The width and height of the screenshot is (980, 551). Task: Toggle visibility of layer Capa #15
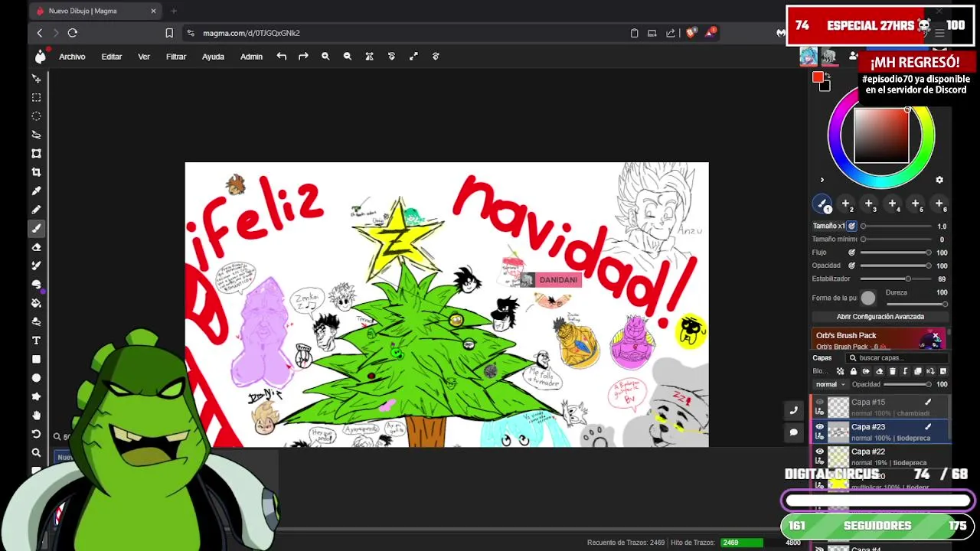click(x=819, y=402)
